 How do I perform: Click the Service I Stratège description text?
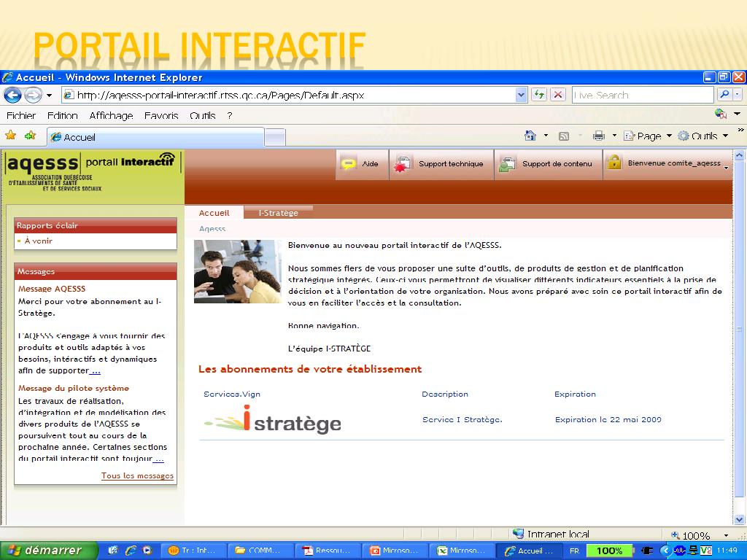(462, 419)
